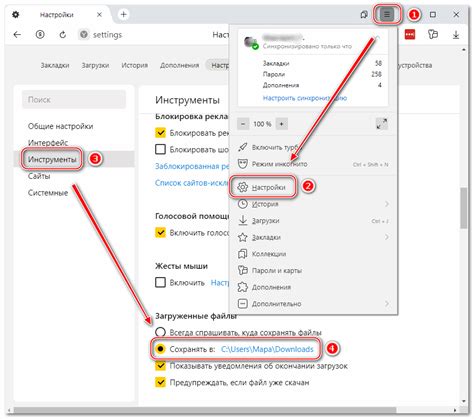Screen dimensions: 474x419
Task: Open new tab with plus button
Action: (123, 14)
